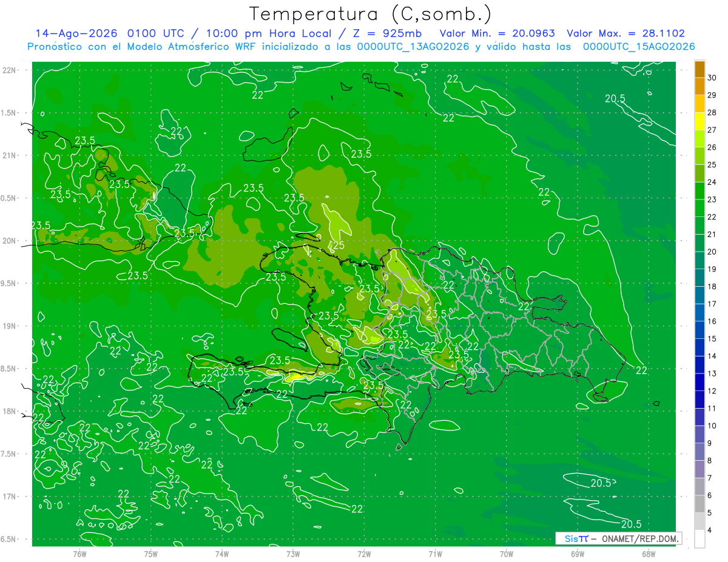The image size is (728, 562).
Task: Click the "68W" longitude axis label
Action: coord(649,554)
